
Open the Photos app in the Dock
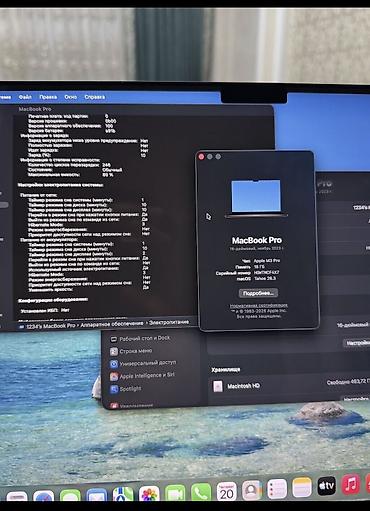(x=149, y=494)
